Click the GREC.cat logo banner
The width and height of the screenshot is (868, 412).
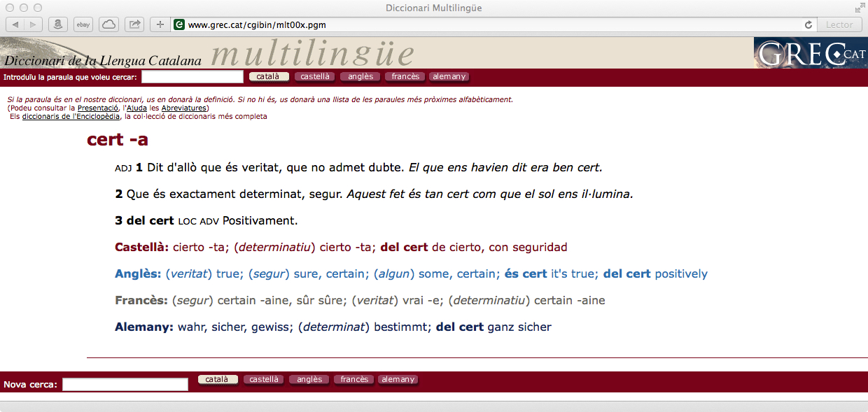click(x=810, y=53)
